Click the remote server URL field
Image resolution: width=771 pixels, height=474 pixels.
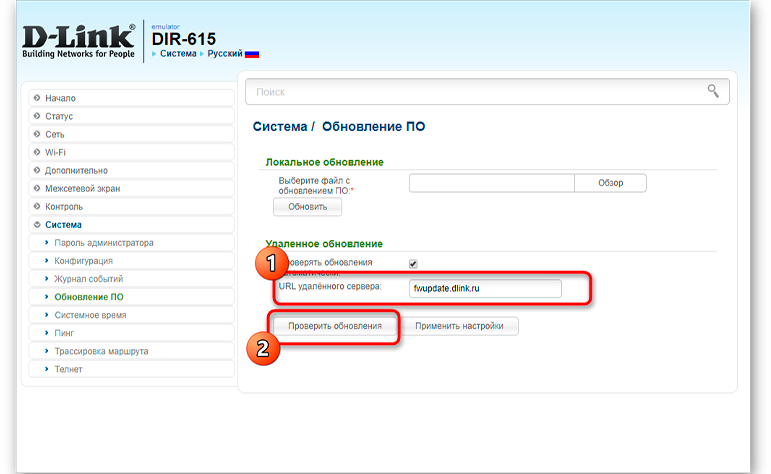(485, 289)
